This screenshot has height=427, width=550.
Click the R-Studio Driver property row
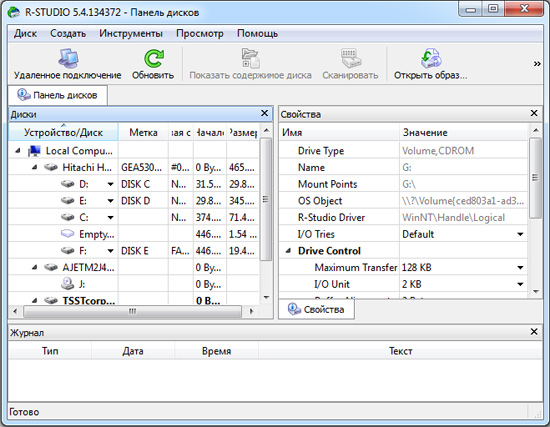click(403, 218)
